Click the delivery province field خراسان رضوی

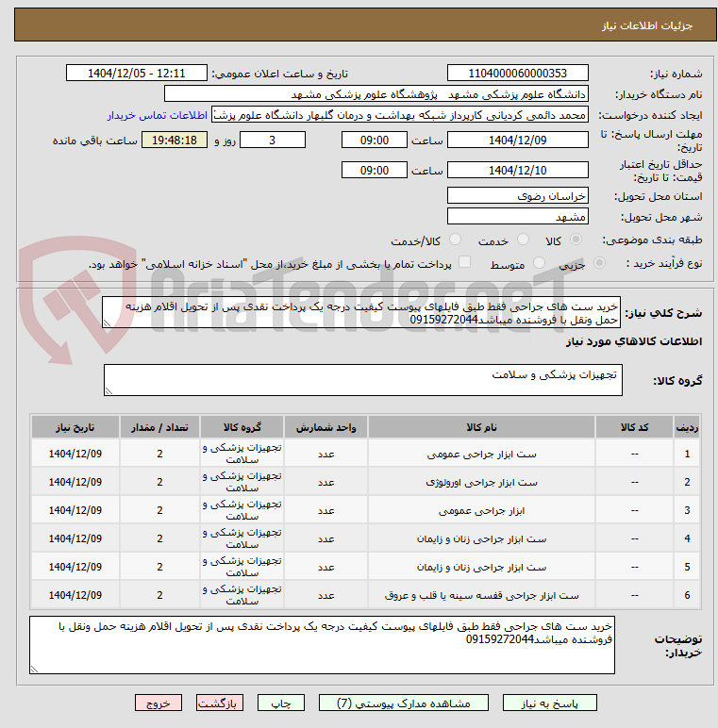(x=518, y=196)
